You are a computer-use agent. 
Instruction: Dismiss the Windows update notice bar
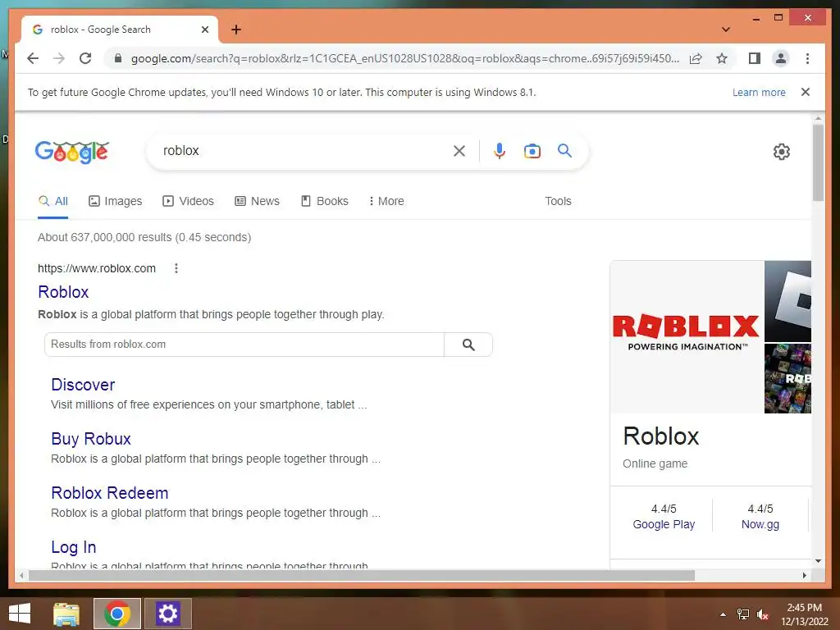click(806, 92)
